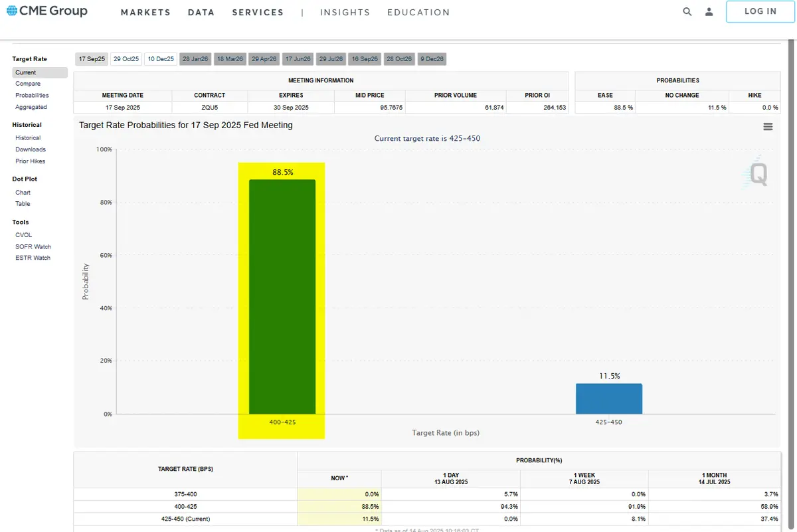Open Prior Hikes sidebar link
797x532 pixels.
tap(31, 161)
